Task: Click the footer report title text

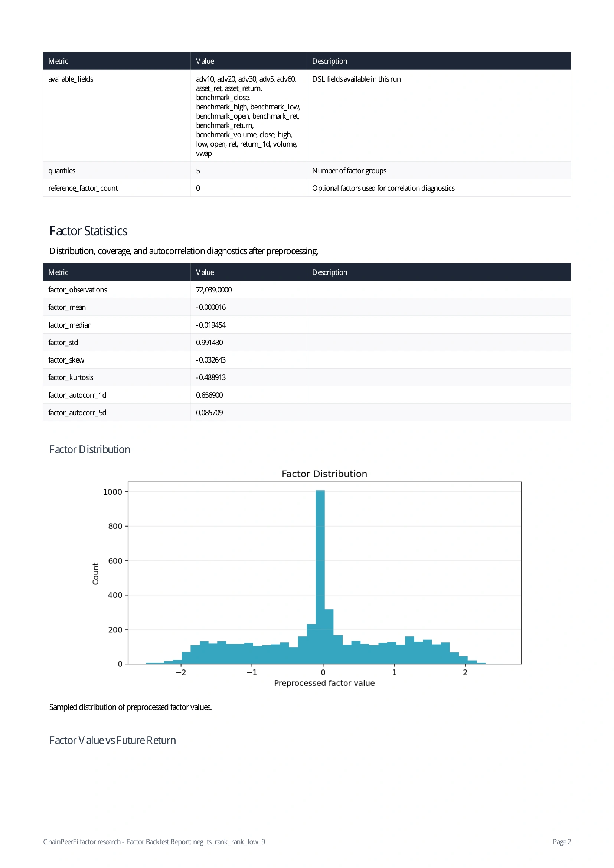Action: pyautogui.click(x=154, y=842)
